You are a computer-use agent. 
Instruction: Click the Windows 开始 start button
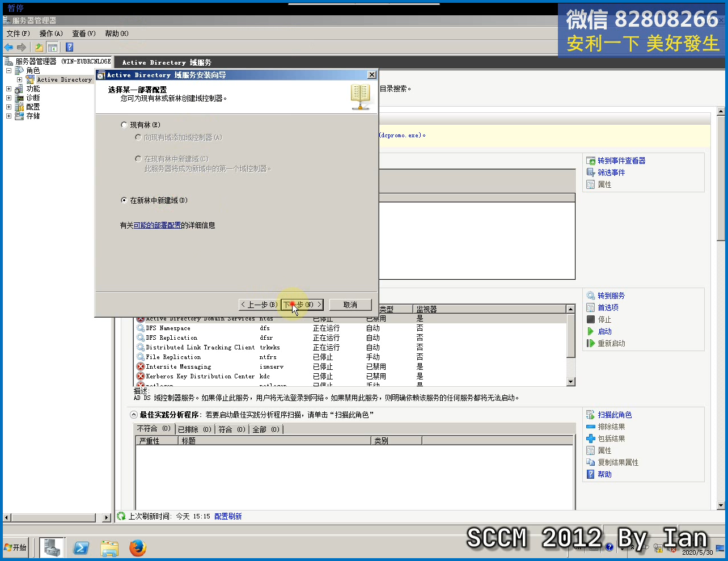[x=15, y=547]
